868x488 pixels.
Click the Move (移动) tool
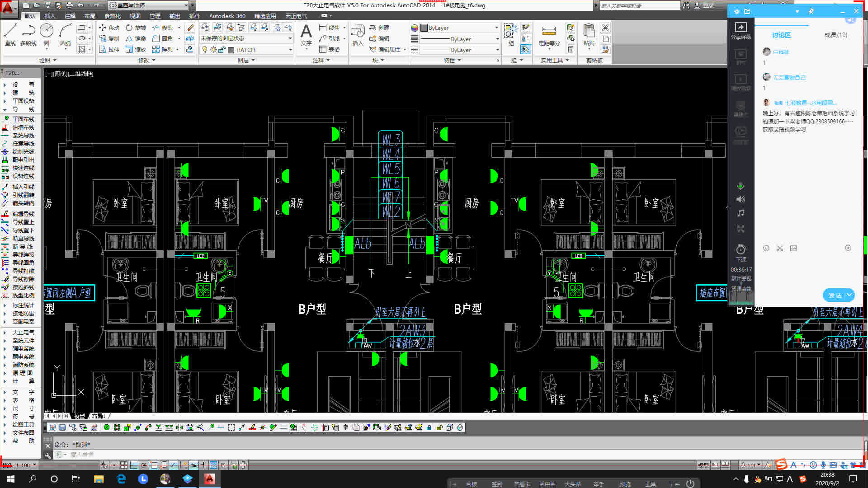pyautogui.click(x=109, y=28)
